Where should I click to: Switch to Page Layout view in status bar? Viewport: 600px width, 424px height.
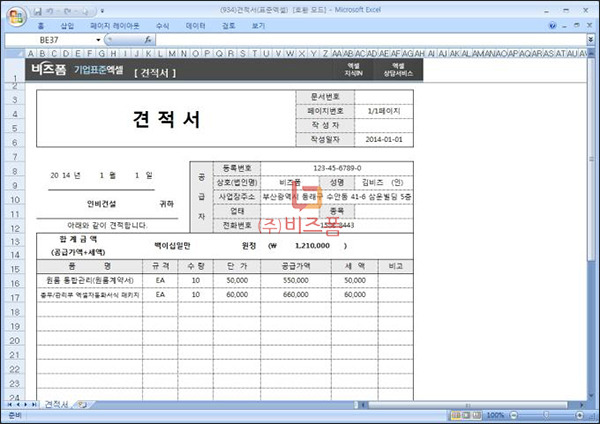(x=466, y=415)
